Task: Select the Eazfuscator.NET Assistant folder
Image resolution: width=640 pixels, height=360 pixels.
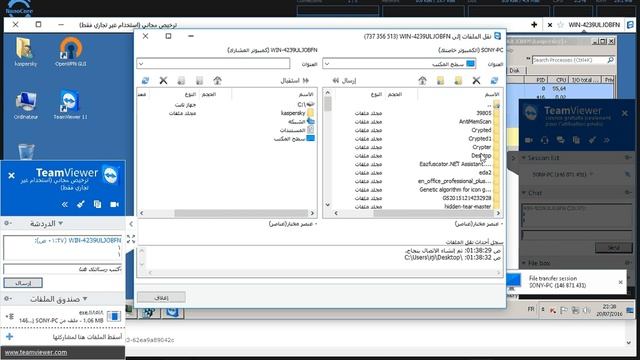Action: click(455, 164)
